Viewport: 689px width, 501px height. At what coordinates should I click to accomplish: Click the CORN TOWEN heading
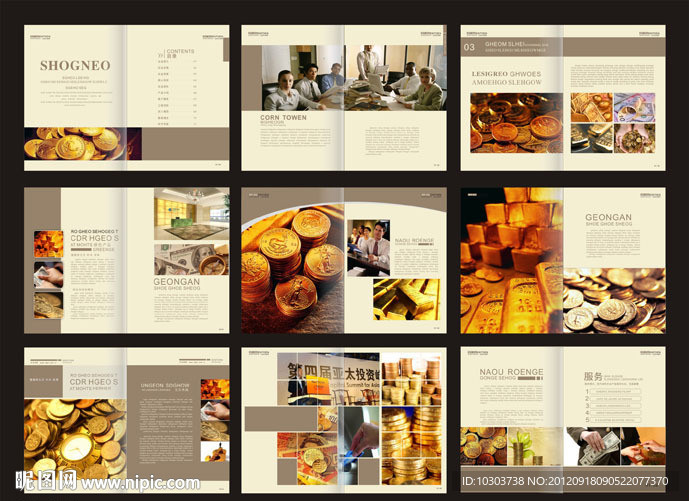[x=283, y=117]
